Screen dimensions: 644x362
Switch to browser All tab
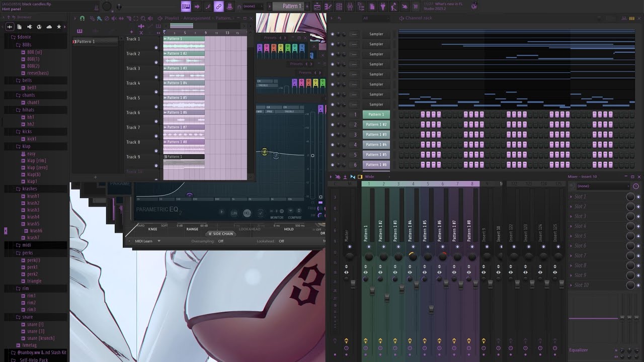point(10,27)
